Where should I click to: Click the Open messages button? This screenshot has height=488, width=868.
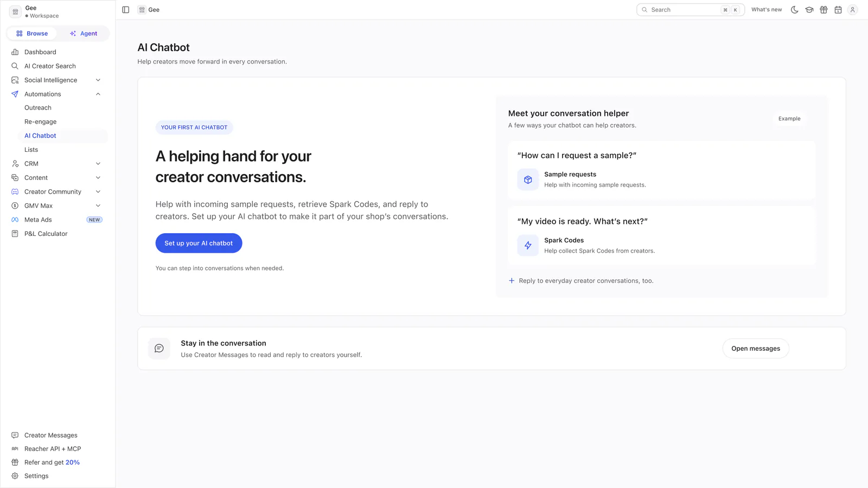pos(756,349)
